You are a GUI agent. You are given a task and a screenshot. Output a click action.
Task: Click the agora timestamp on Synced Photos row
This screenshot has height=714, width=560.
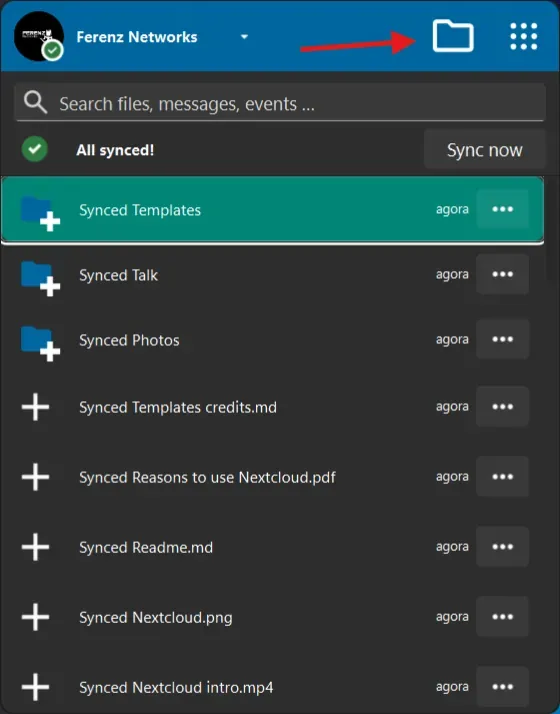pos(452,340)
